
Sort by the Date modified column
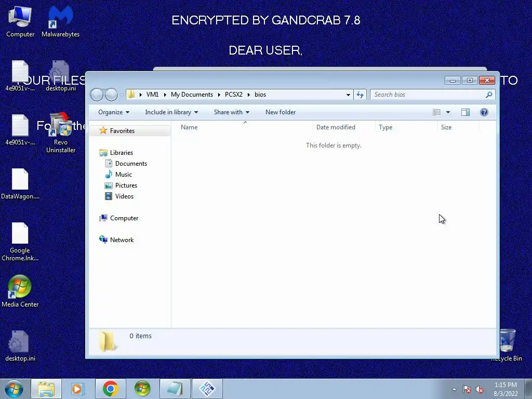coord(344,127)
